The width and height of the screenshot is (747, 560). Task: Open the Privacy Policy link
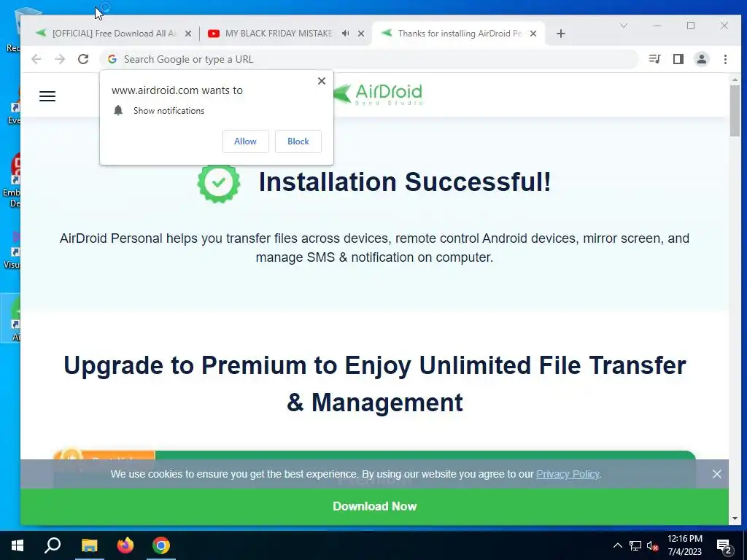568,474
